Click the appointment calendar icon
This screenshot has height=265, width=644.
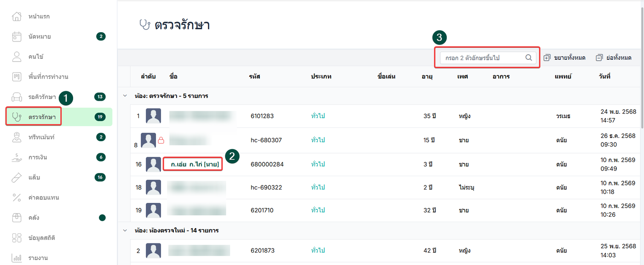[17, 37]
